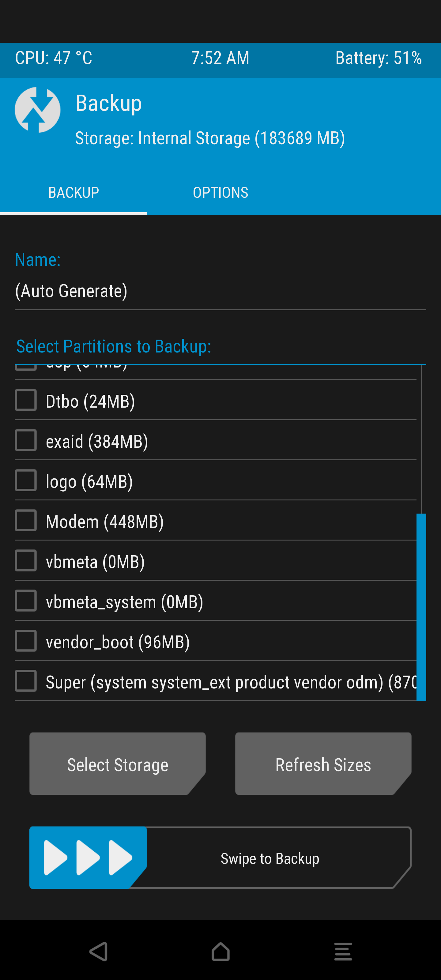
Task: Select the Modem (448MB) checkbox
Action: (x=25, y=520)
